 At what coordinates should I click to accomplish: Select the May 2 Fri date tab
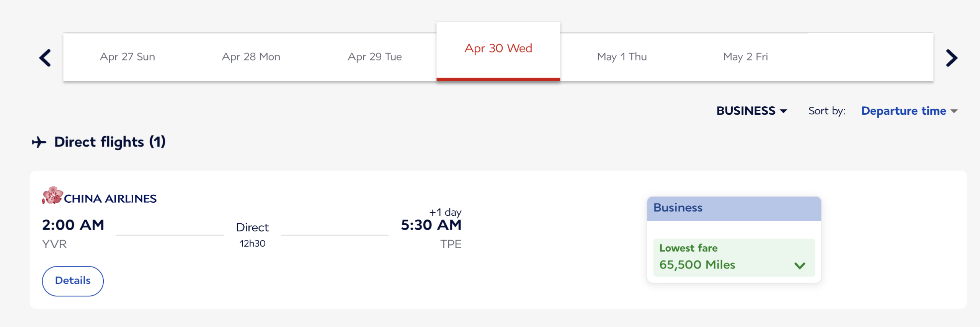(x=745, y=57)
